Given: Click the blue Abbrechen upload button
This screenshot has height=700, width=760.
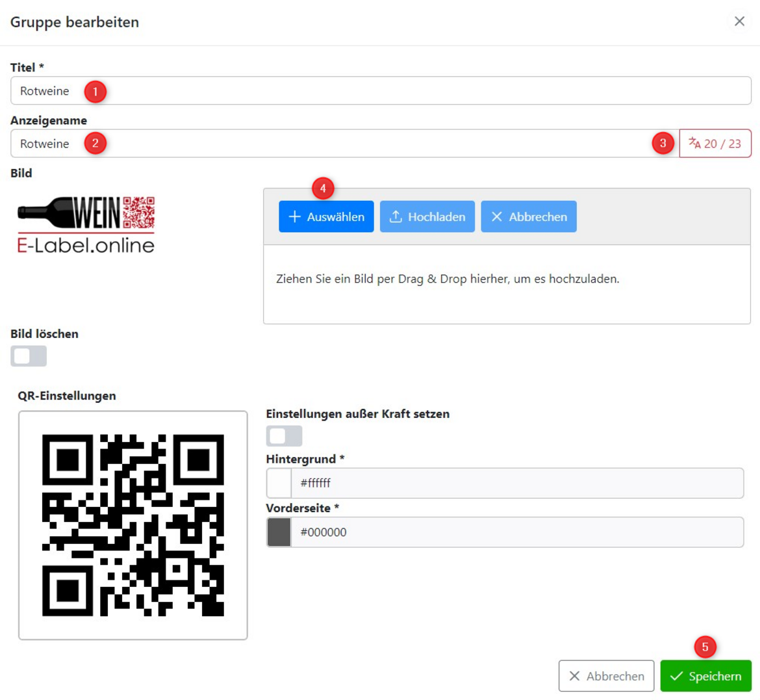Looking at the screenshot, I should coord(529,216).
